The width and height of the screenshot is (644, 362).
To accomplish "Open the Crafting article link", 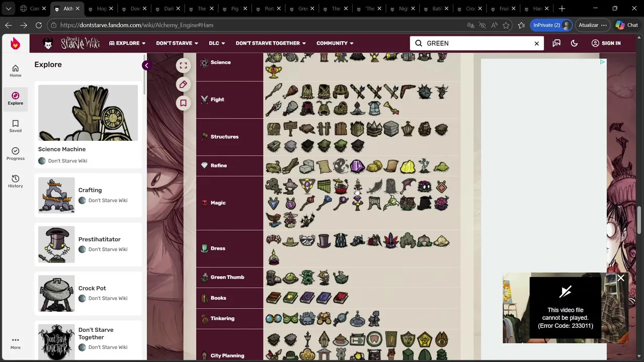I will pyautogui.click(x=90, y=190).
